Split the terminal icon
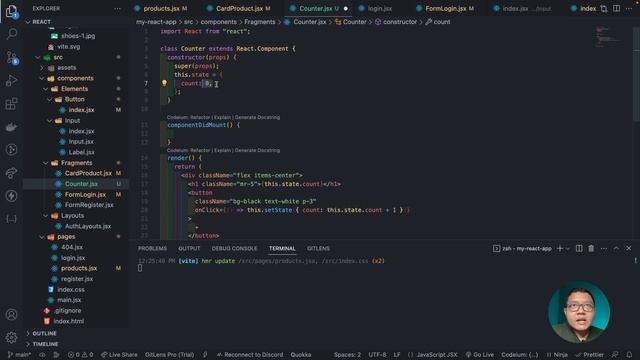 point(579,248)
